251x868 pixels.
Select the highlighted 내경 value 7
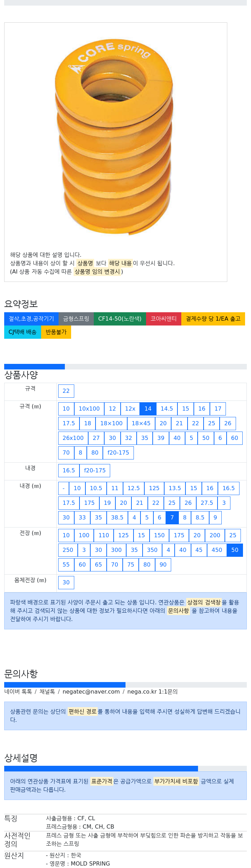coord(172,518)
